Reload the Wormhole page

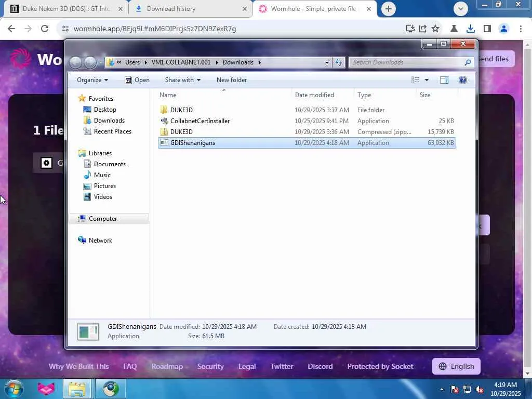click(45, 29)
